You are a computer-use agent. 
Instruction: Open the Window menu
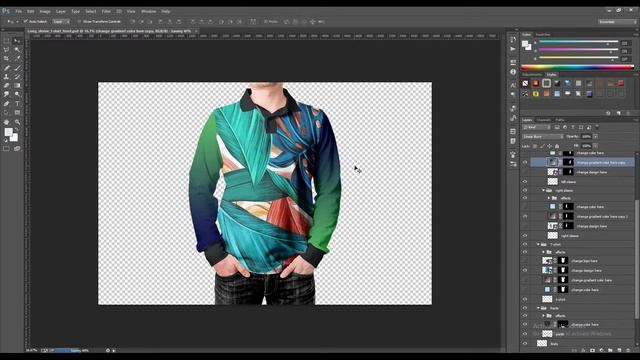click(149, 11)
